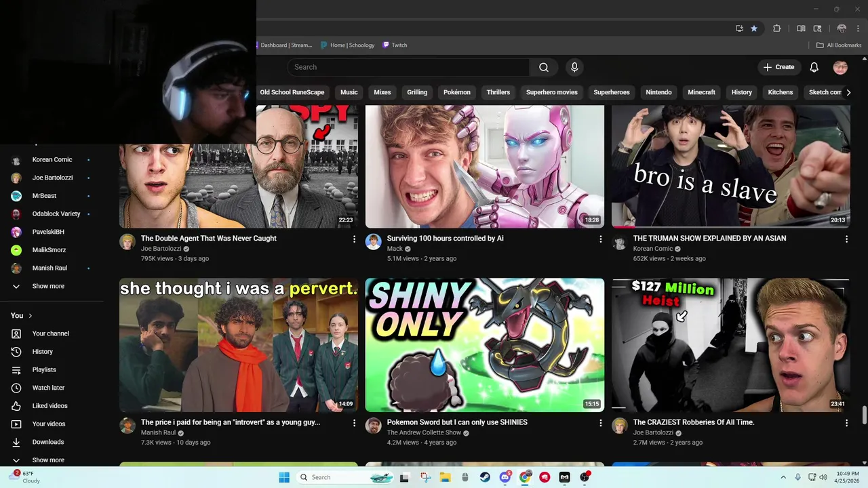The image size is (868, 488).
Task: Select the Superhero movies chip
Action: click(552, 92)
